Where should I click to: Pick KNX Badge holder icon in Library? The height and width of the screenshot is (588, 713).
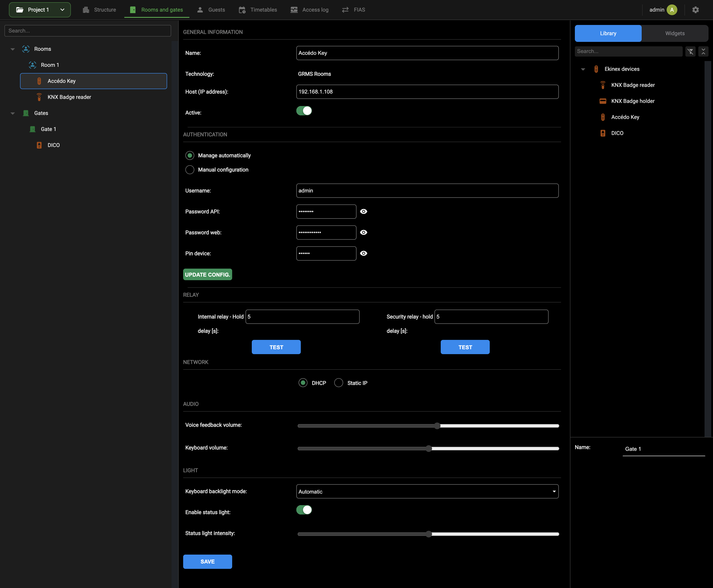pos(603,101)
